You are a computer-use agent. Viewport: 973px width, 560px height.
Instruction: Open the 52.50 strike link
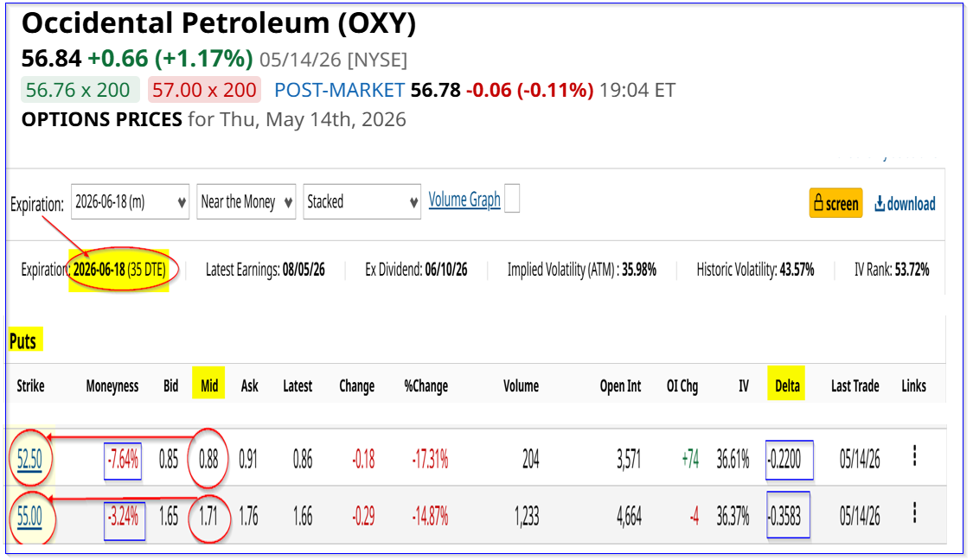coord(29,460)
